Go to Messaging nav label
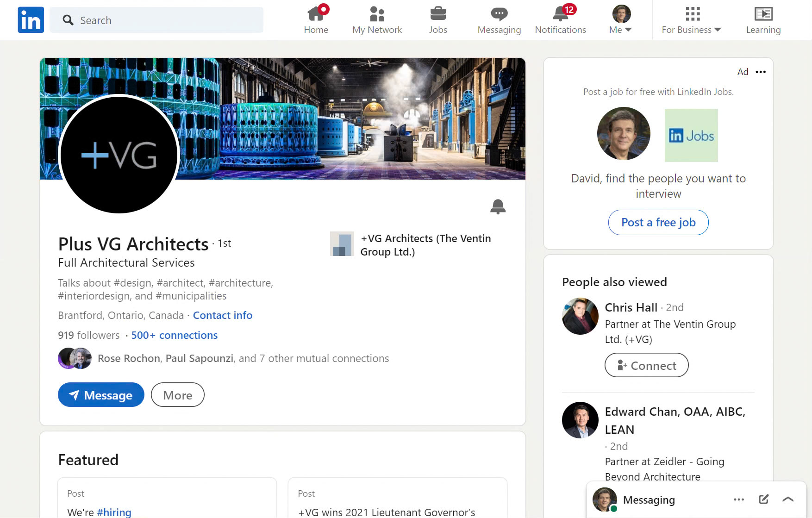This screenshot has width=812, height=518. click(499, 30)
